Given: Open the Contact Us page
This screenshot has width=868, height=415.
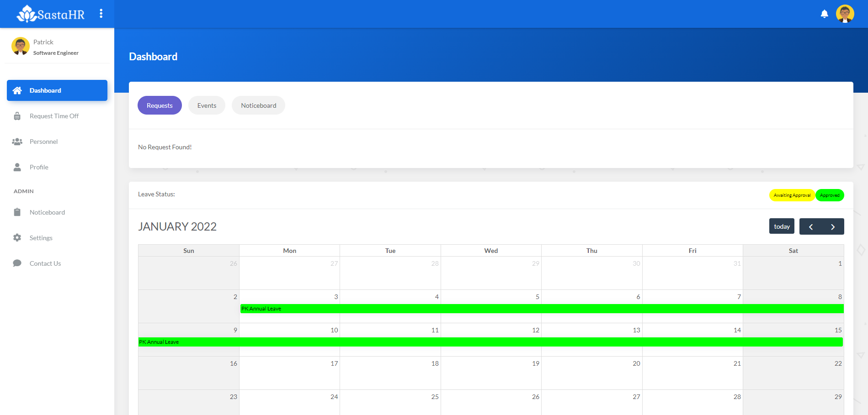Looking at the screenshot, I should [x=57, y=263].
